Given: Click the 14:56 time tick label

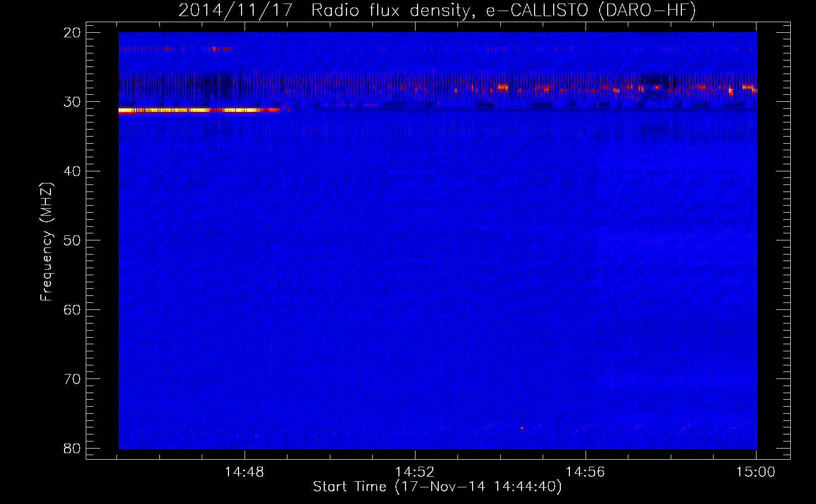Looking at the screenshot, I should 585,472.
